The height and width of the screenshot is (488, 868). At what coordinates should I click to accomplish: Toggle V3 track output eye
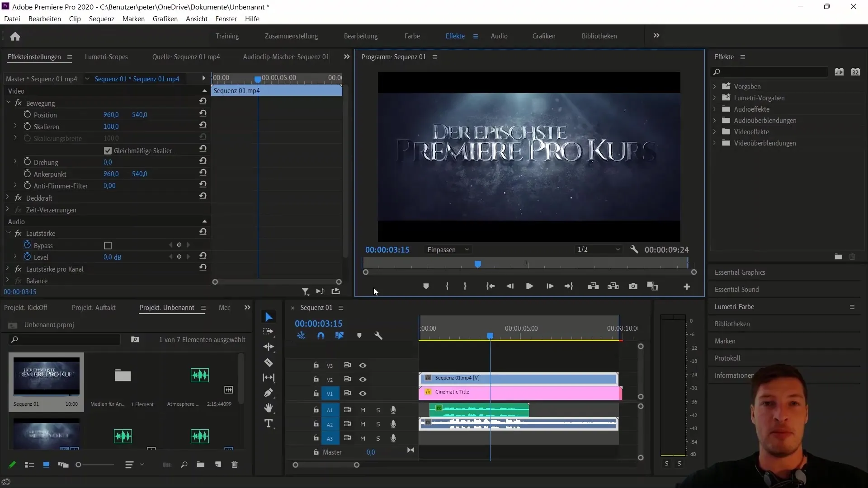tap(363, 366)
